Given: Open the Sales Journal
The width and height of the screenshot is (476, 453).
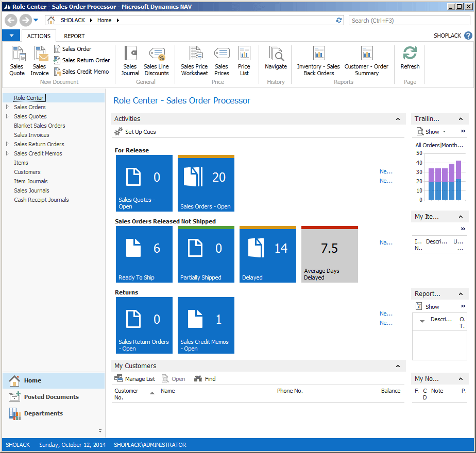Looking at the screenshot, I should (x=130, y=61).
